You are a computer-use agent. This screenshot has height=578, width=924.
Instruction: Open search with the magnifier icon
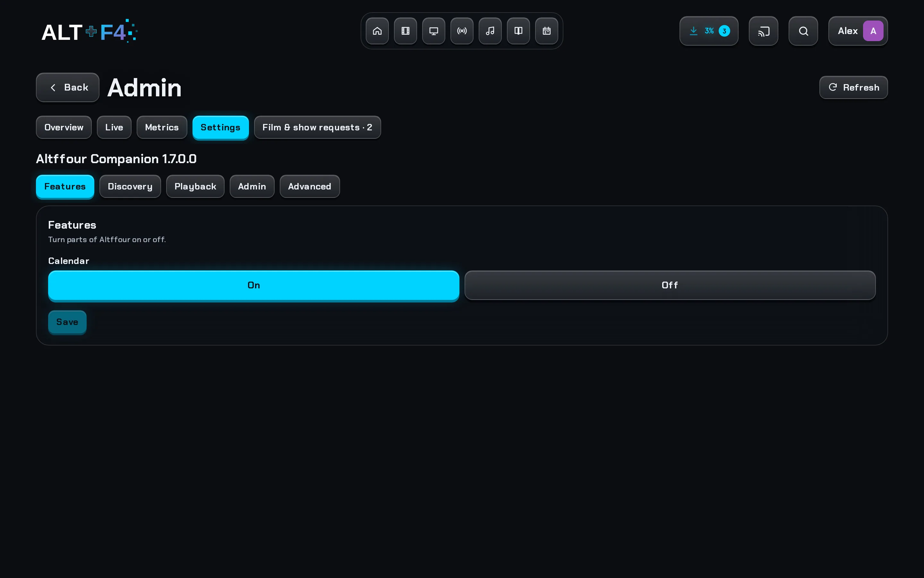pos(803,31)
